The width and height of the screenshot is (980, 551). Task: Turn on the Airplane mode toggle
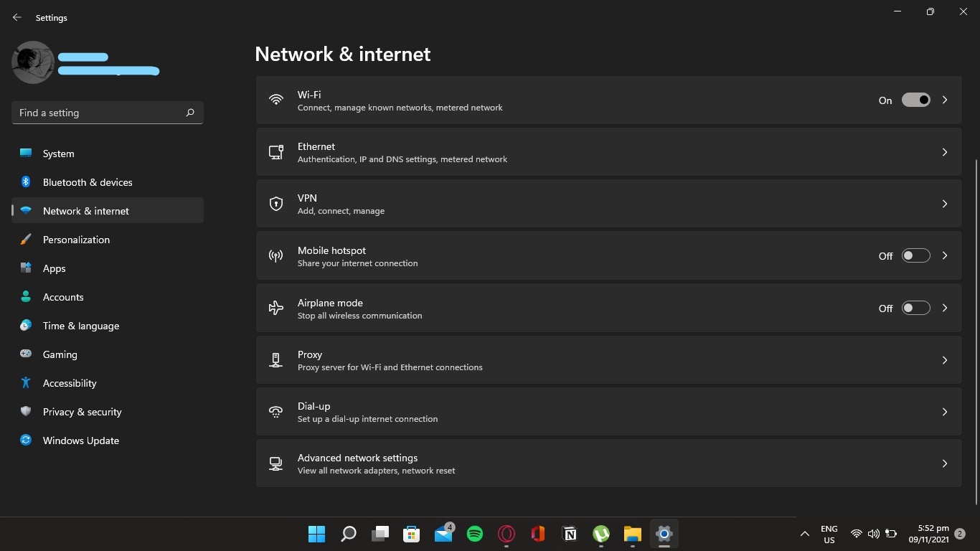pos(916,309)
